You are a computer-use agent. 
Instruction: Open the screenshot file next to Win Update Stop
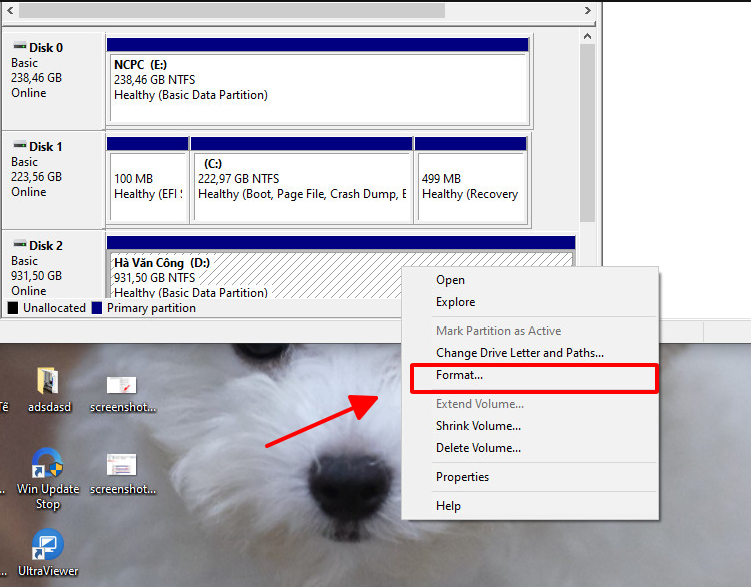point(122,474)
